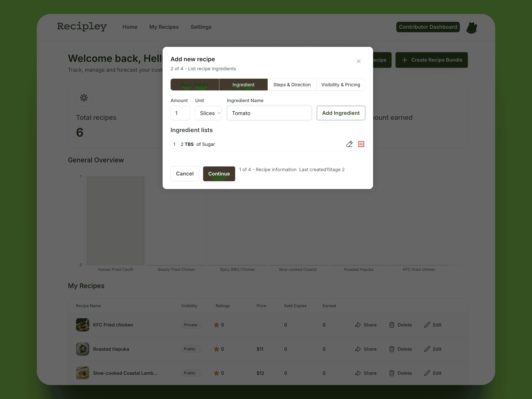Click the Cancel button in the dialog
The width and height of the screenshot is (532, 399).
(x=185, y=174)
